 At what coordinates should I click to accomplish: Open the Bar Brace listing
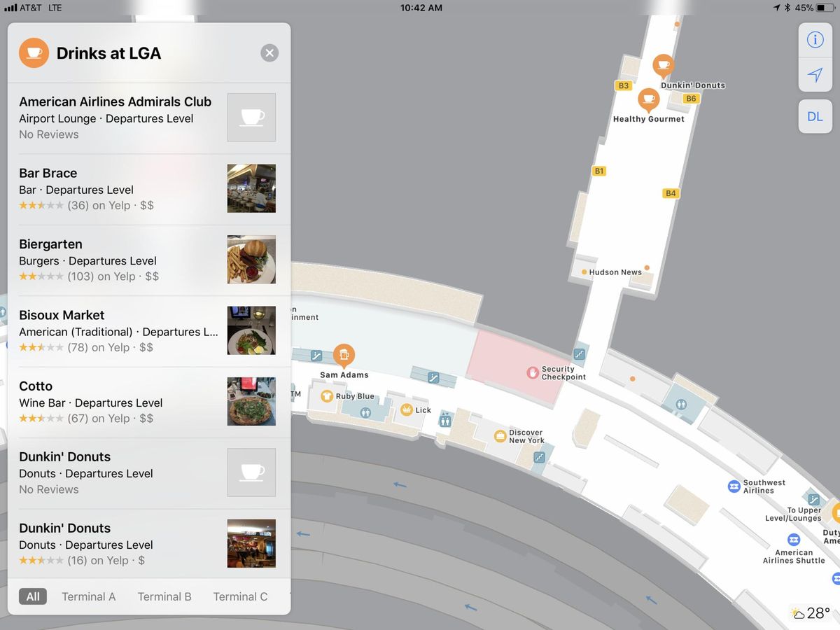tap(149, 189)
